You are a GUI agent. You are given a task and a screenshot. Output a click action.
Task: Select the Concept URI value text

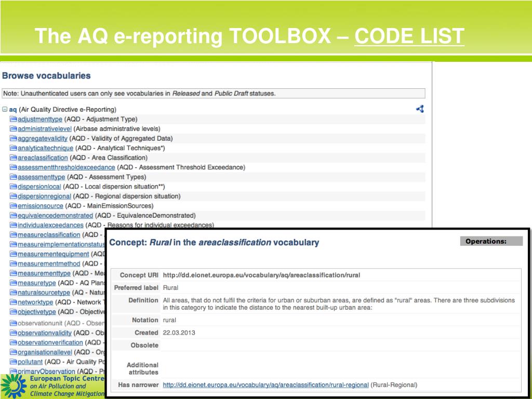tap(261, 275)
